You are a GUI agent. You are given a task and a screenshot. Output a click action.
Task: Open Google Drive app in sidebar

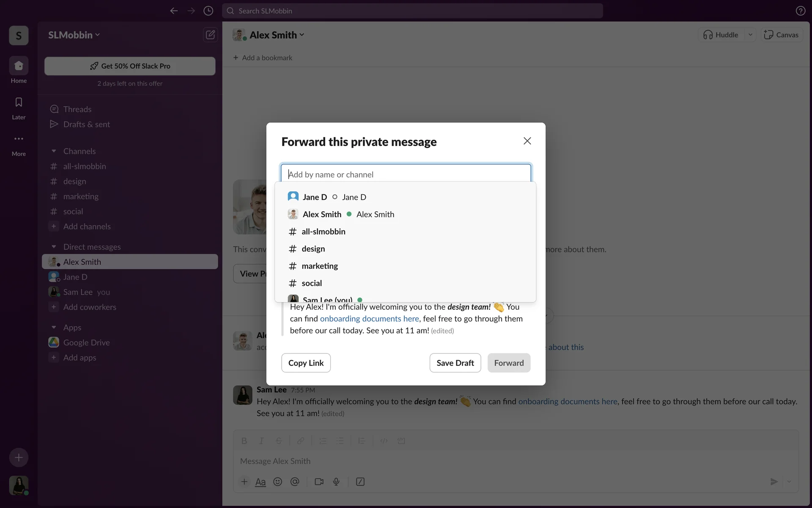(x=86, y=342)
